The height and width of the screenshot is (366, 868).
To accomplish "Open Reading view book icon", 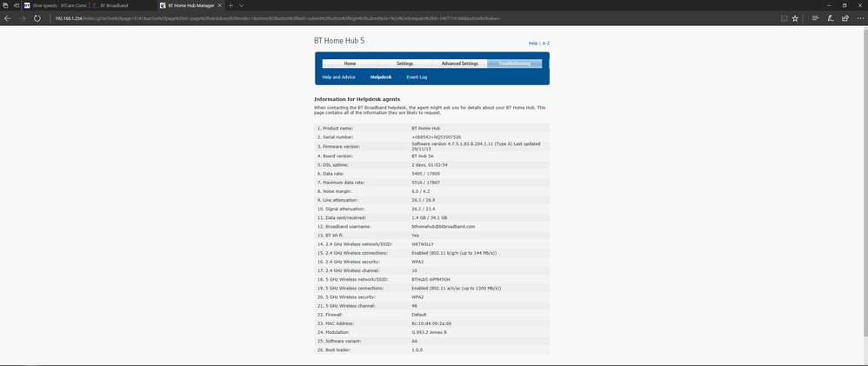I will pyautogui.click(x=784, y=18).
